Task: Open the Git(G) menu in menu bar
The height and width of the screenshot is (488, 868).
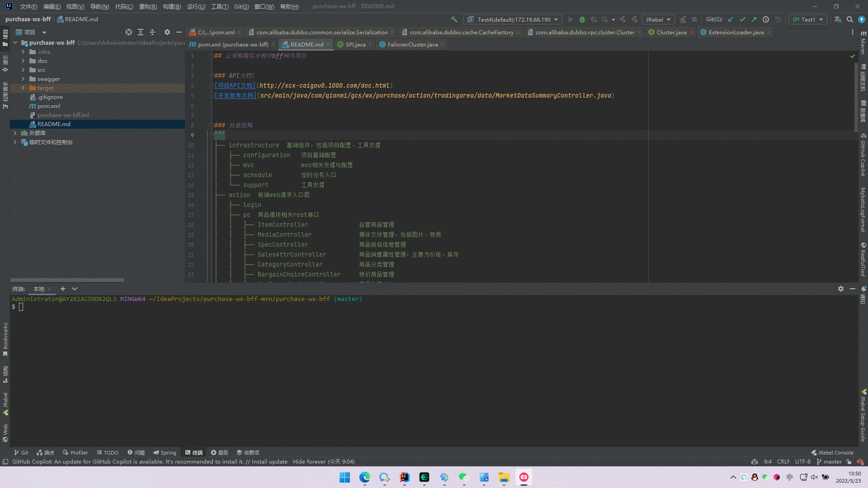Action: tap(241, 6)
